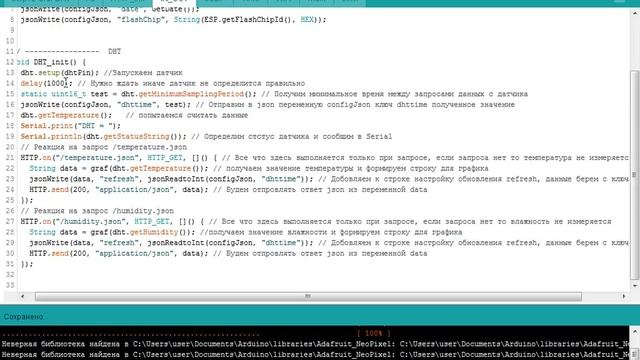Click 'getStatusString' on line 19
The height and width of the screenshot is (360, 640).
click(x=136, y=136)
